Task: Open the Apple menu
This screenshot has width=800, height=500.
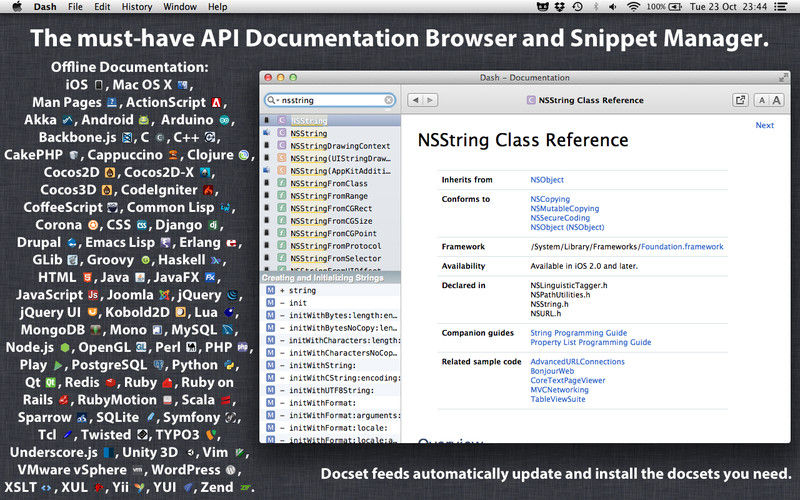Action: 17,7
